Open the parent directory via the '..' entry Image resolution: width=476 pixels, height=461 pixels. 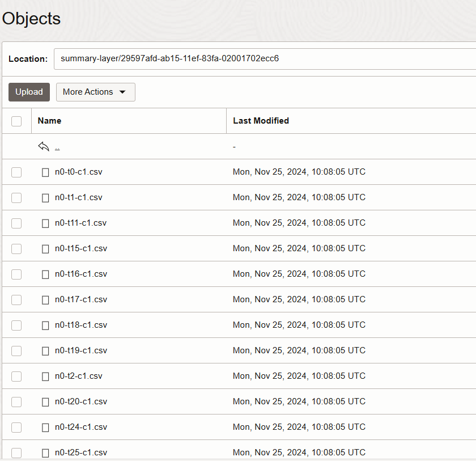coord(57,146)
